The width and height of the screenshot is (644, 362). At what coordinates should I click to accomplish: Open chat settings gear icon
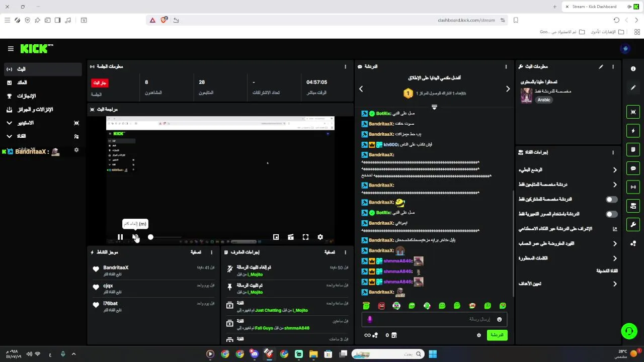[x=479, y=335]
